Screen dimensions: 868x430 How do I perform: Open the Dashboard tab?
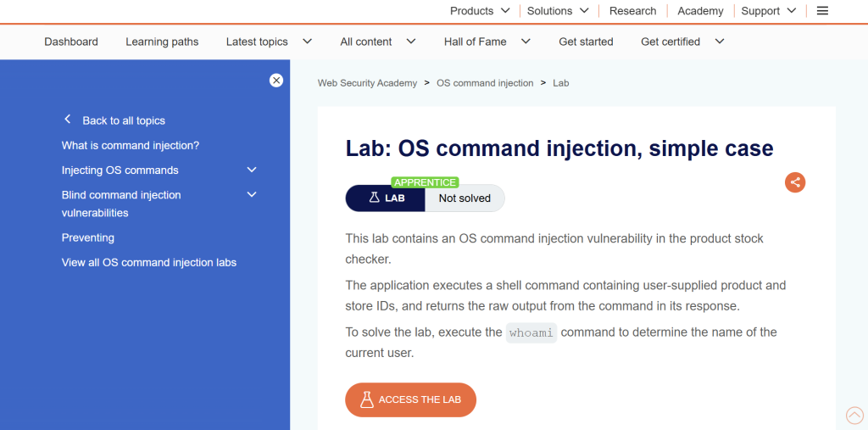click(x=71, y=42)
